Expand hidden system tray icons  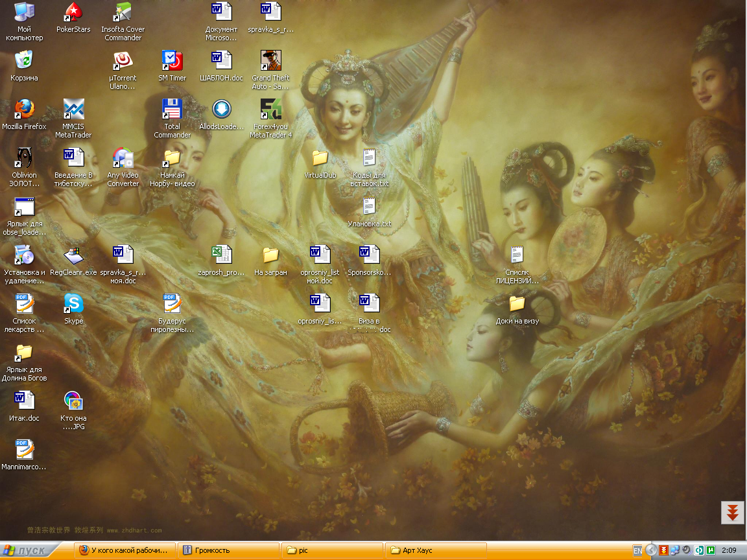point(651,550)
